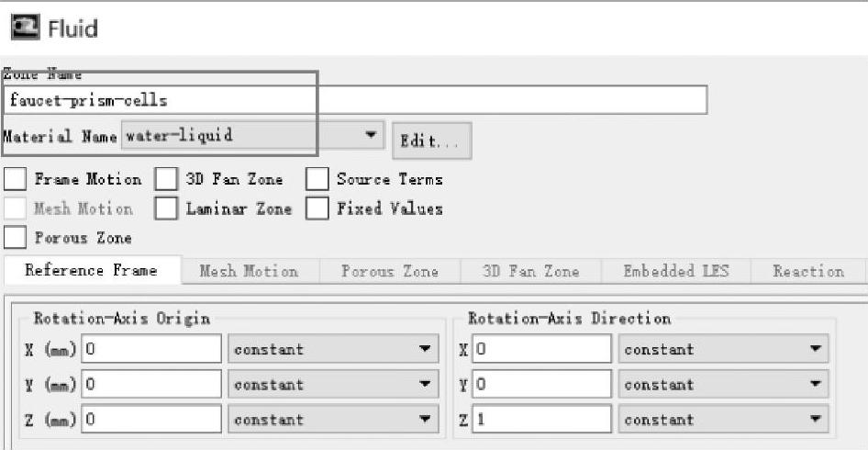This screenshot has width=868, height=450.
Task: Enable the Frame Motion checkbox
Action: (16, 179)
